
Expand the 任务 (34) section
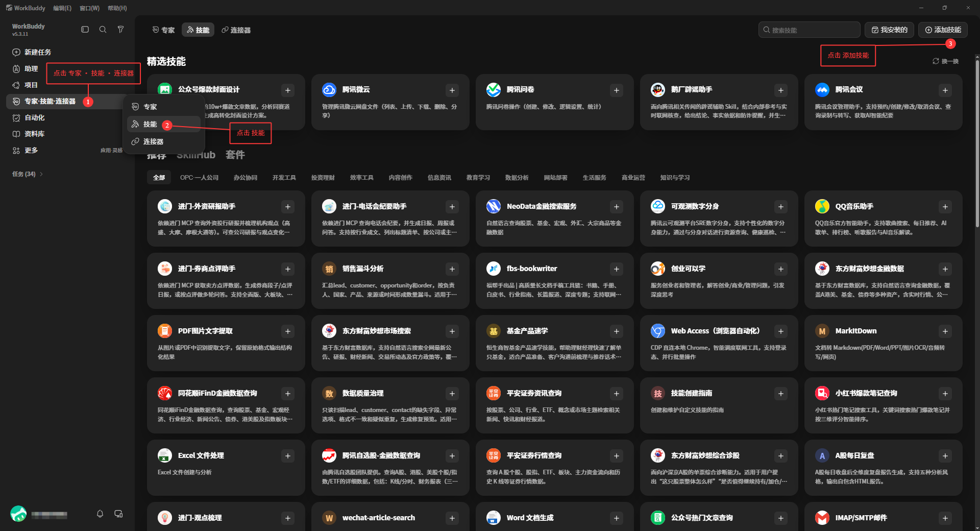28,174
